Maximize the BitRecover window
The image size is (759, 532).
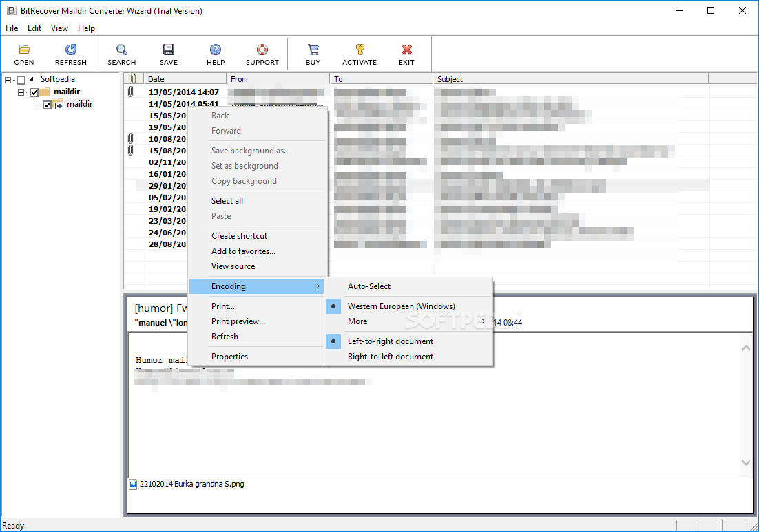(x=711, y=10)
